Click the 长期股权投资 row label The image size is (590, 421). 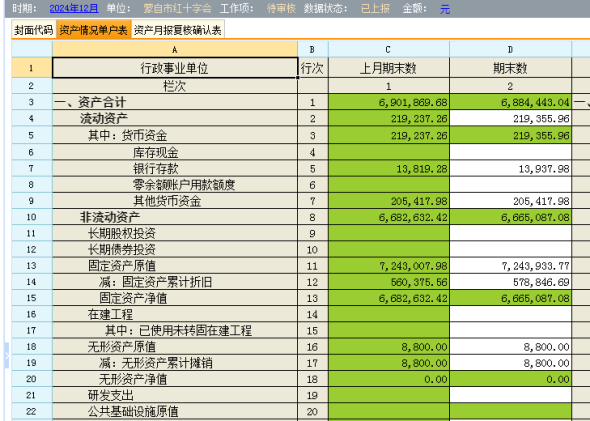pos(122,233)
